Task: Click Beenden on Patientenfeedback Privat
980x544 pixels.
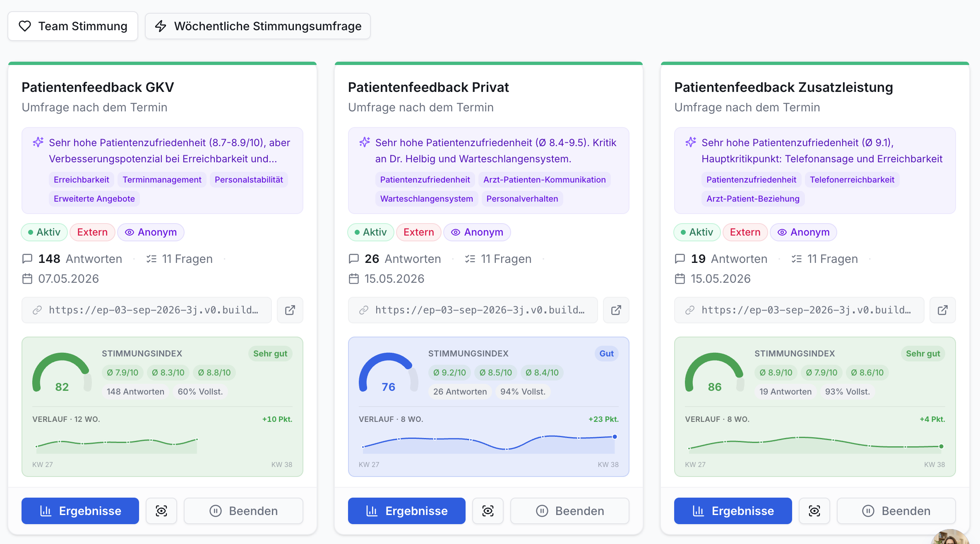Action: (x=570, y=511)
